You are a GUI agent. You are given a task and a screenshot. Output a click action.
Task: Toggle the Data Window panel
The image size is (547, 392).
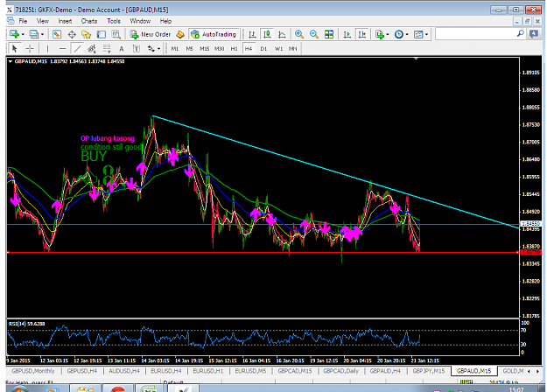coord(72,34)
